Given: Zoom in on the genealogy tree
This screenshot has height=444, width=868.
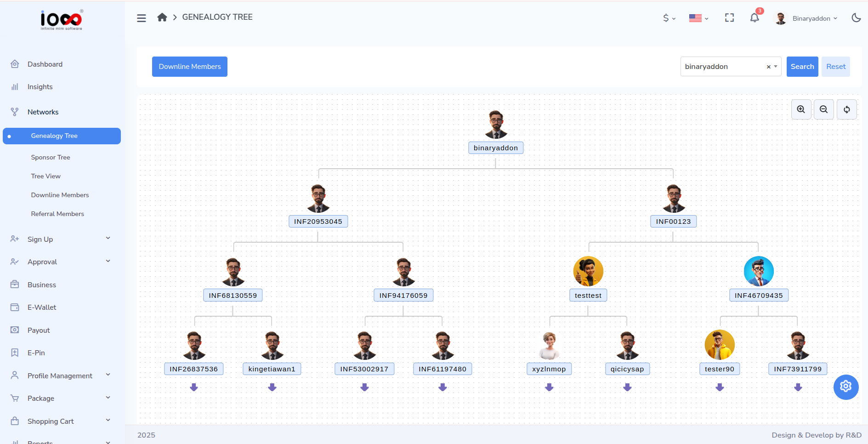Looking at the screenshot, I should (801, 109).
